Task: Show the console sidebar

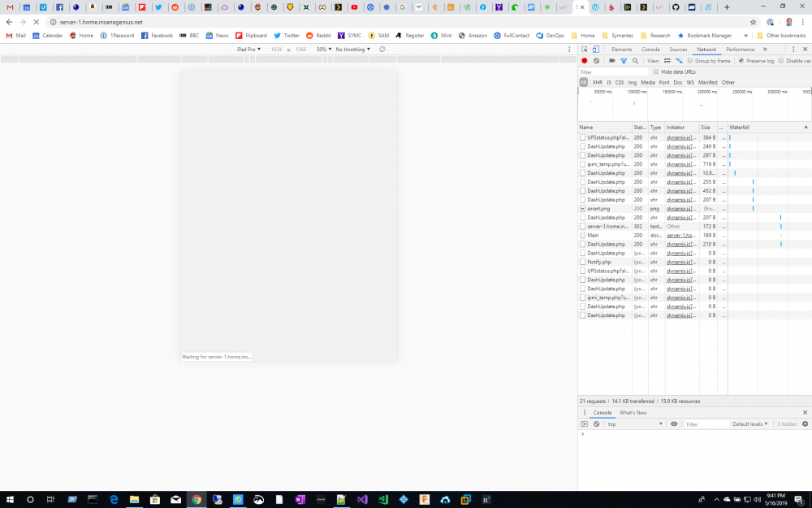Action: (584, 424)
